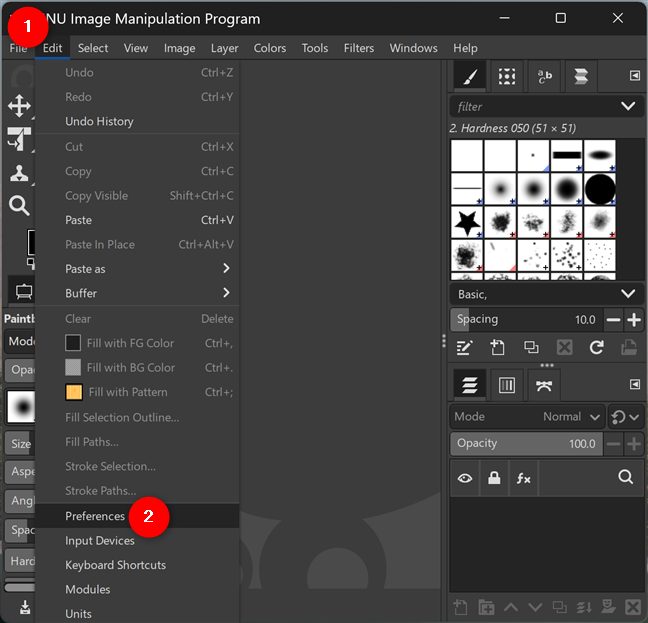
Task: Open the Fonts tab in dock
Action: point(544,76)
